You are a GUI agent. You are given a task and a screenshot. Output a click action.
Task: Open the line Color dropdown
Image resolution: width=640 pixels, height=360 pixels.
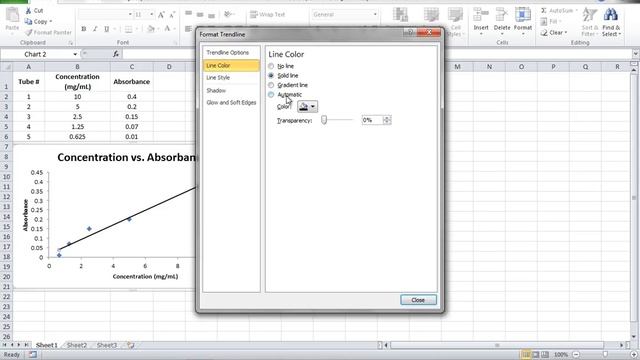tap(307, 107)
